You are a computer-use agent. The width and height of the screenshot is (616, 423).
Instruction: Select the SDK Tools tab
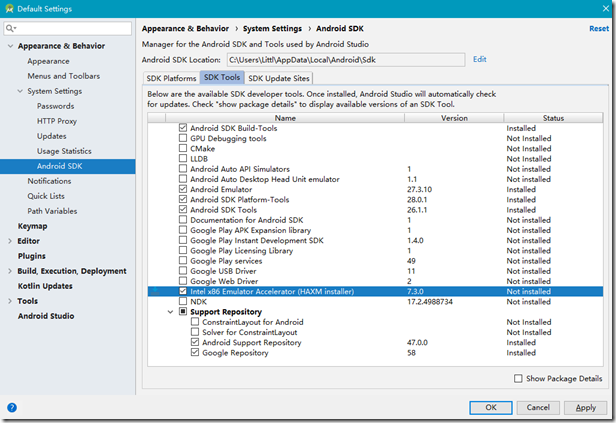point(222,77)
